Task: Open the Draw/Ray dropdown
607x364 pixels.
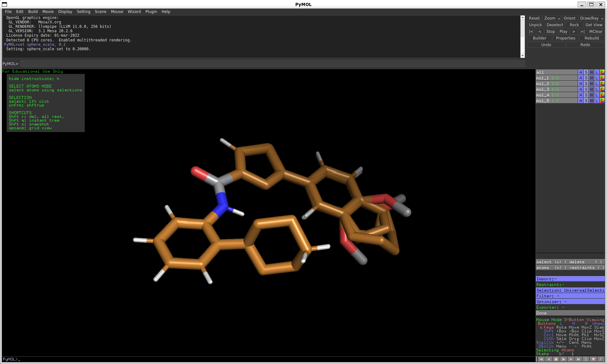Action: click(591, 18)
